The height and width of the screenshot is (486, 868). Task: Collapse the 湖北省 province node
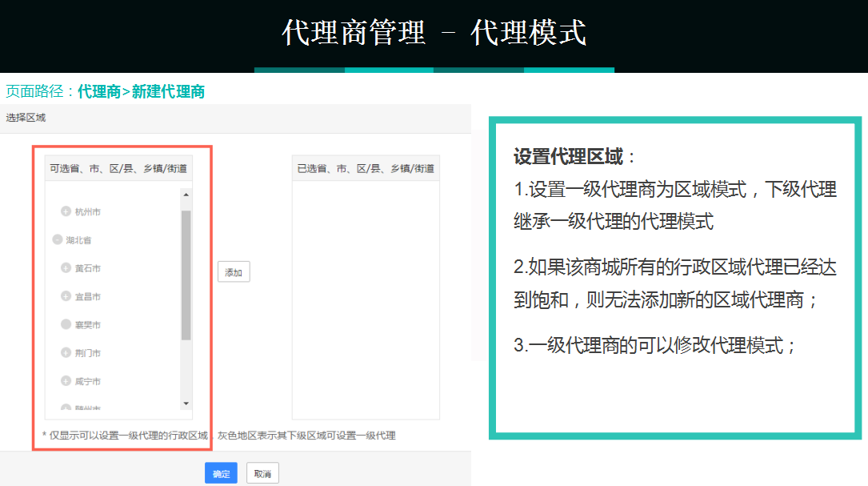(x=56, y=239)
